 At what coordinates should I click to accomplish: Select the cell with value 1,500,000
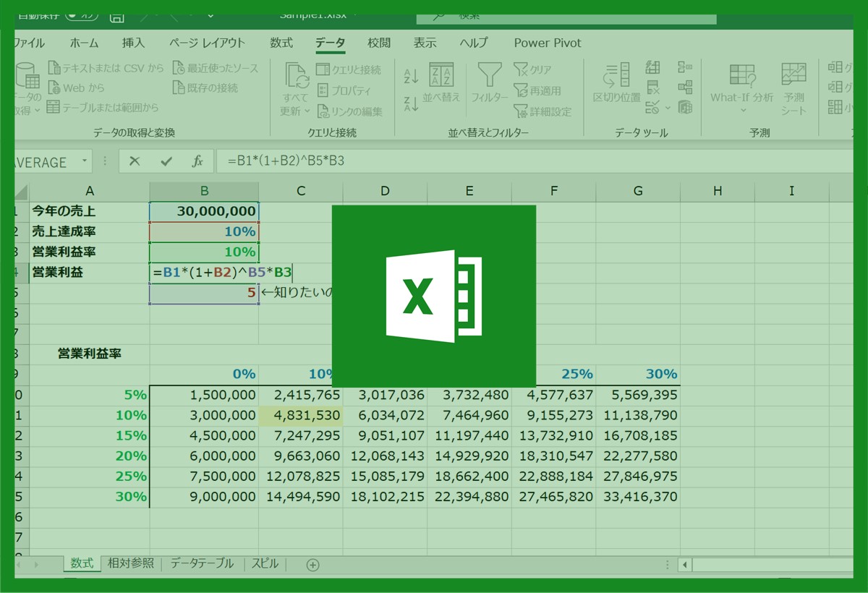(204, 395)
